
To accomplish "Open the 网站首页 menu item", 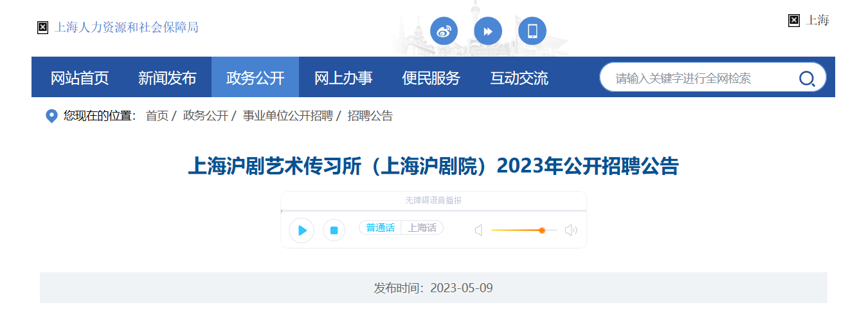I will click(80, 78).
